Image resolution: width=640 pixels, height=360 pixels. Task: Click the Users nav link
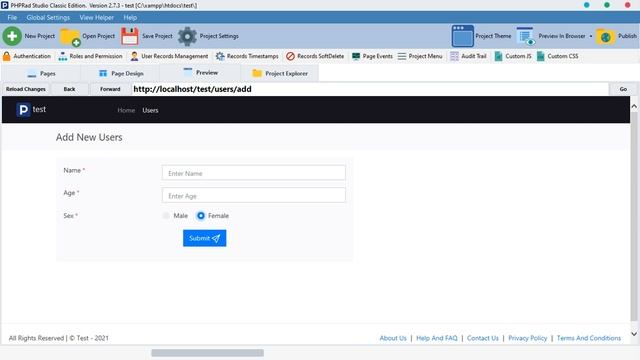coord(150,110)
